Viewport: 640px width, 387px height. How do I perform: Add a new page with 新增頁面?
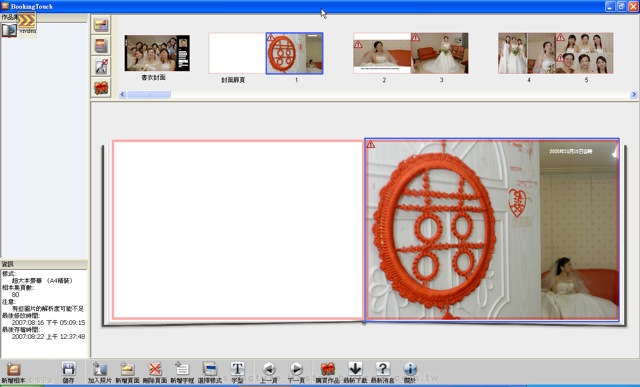click(x=127, y=369)
